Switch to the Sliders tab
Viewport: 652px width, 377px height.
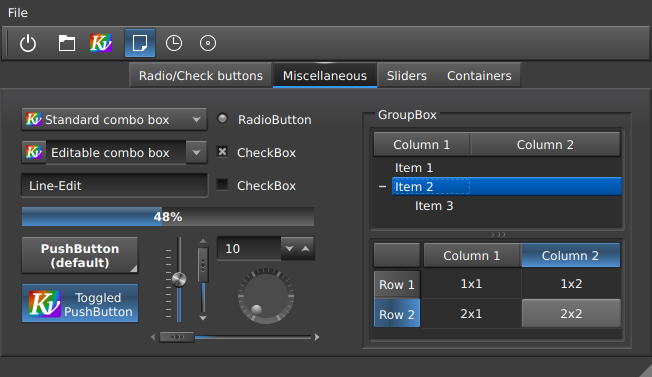point(407,76)
